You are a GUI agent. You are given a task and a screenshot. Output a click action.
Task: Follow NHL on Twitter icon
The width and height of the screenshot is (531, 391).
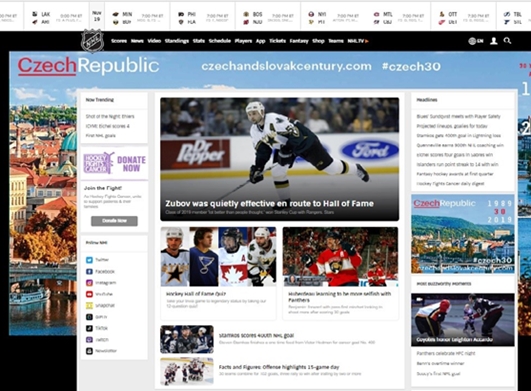point(89,260)
